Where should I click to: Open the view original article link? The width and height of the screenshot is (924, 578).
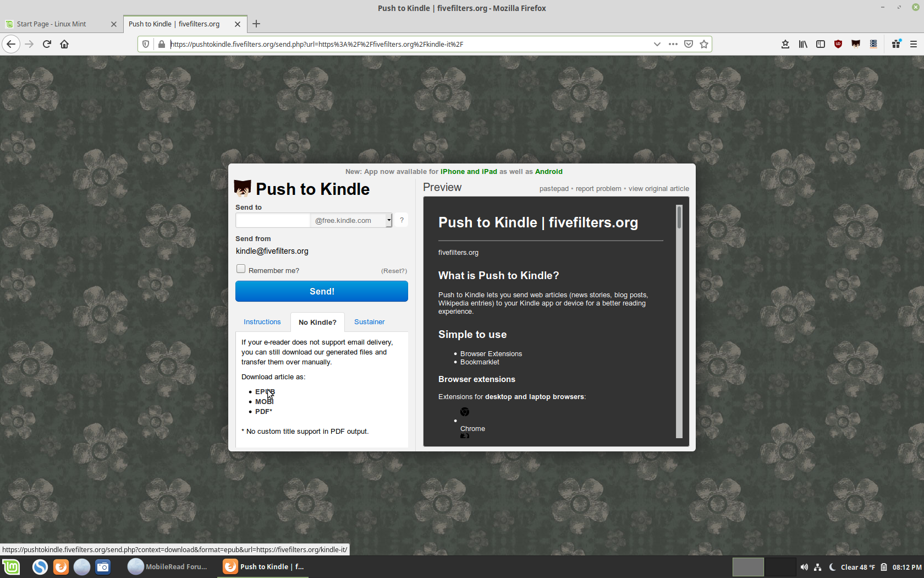[x=659, y=189]
